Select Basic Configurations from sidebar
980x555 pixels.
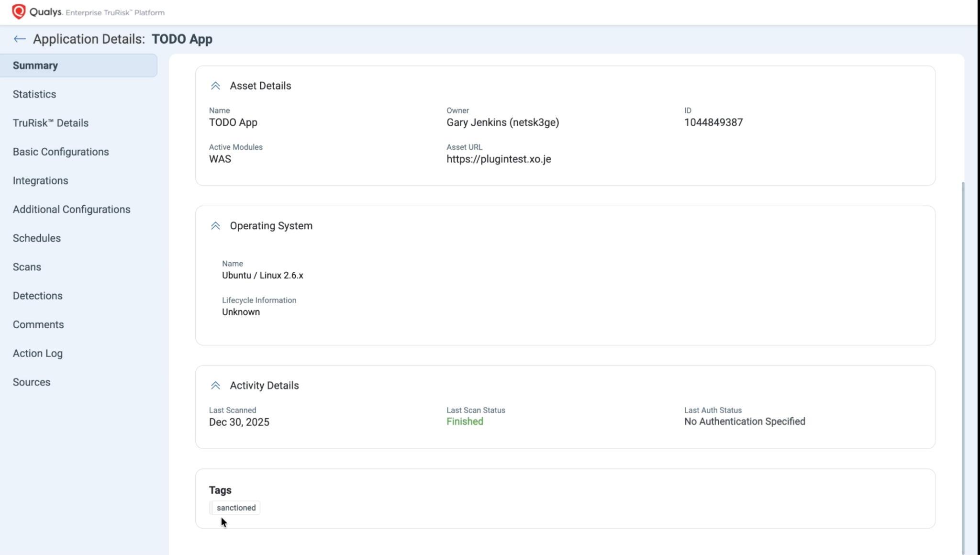pyautogui.click(x=61, y=152)
